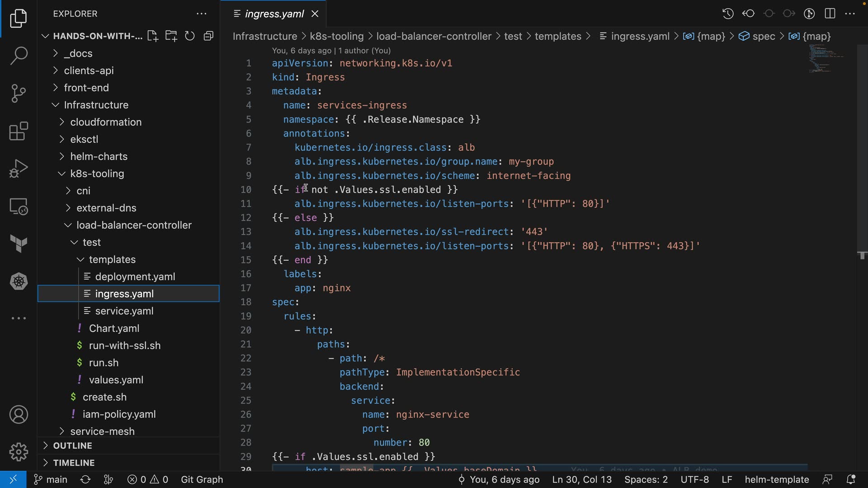Open Git Graph from status bar
Viewport: 868px width, 488px height.
point(202,479)
